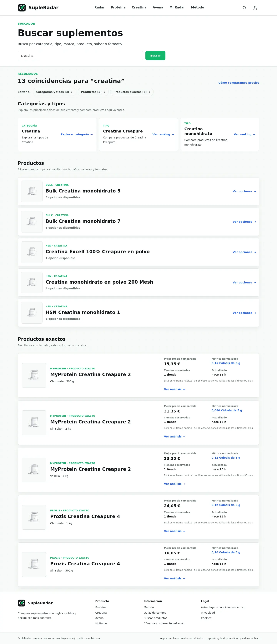Open Cookies footer link
277x644 pixels.
click(x=206, y=618)
